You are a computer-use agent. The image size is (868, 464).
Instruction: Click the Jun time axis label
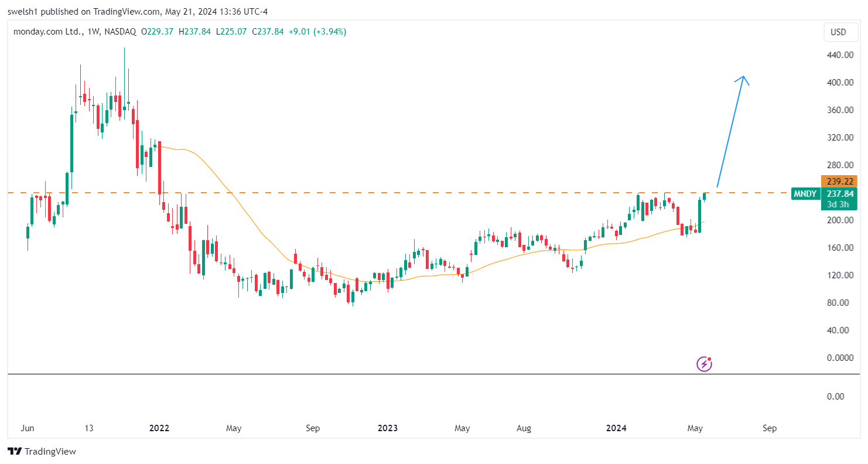click(27, 428)
